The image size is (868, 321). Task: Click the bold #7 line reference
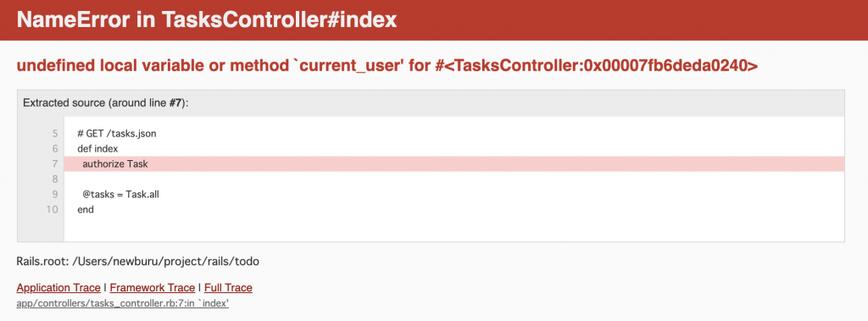[176, 103]
